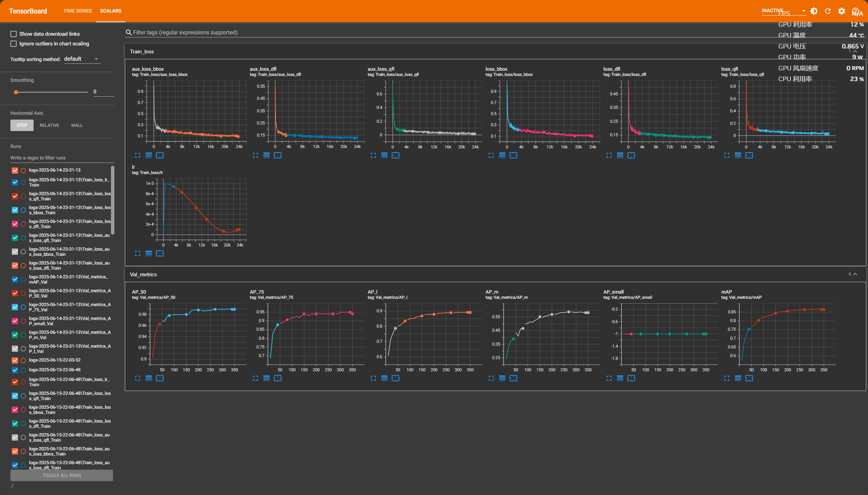This screenshot has height=495, width=868.
Task: Toggle log scale on aux_loss_dfl chart
Action: 267,155
